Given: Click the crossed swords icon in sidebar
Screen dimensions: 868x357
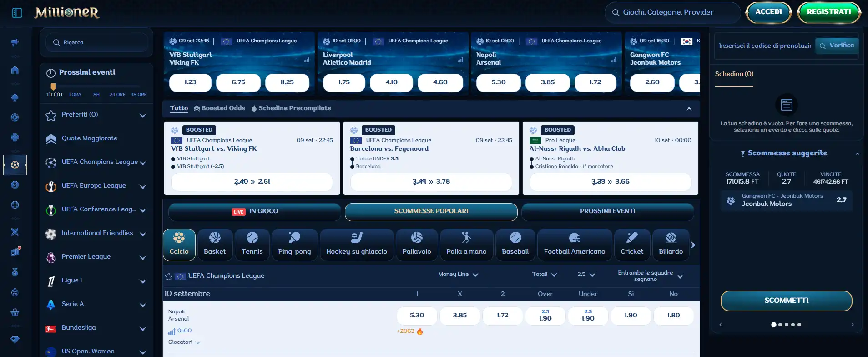Looking at the screenshot, I should point(15,232).
